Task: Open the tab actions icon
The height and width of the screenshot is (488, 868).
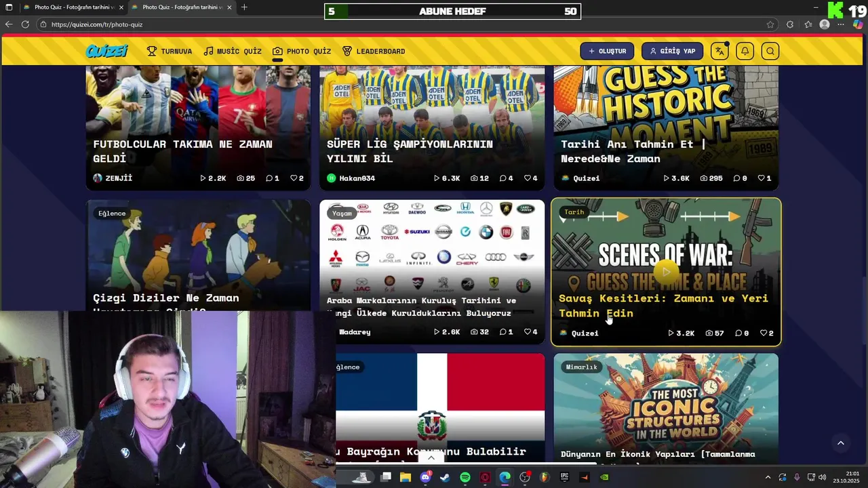Action: (x=9, y=7)
